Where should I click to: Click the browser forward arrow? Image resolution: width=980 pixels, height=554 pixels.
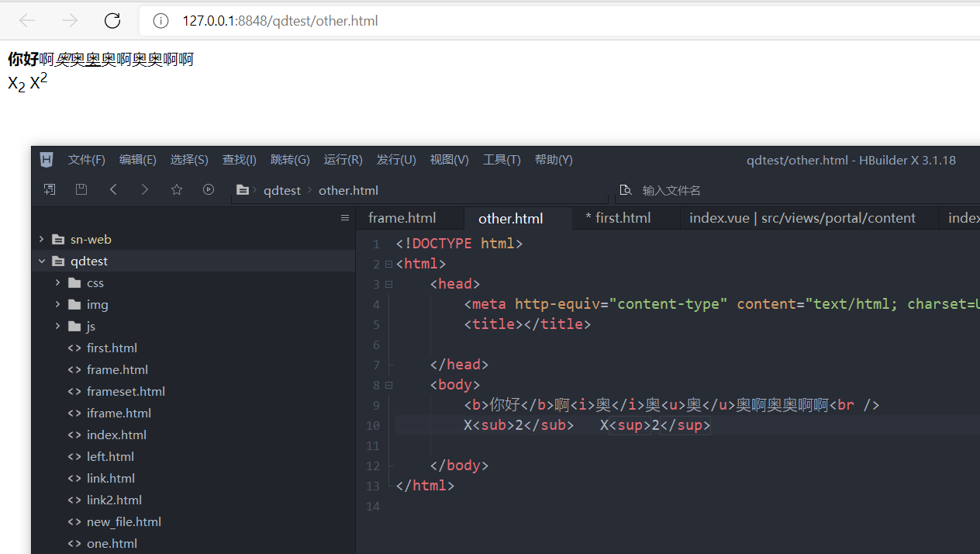click(x=70, y=21)
